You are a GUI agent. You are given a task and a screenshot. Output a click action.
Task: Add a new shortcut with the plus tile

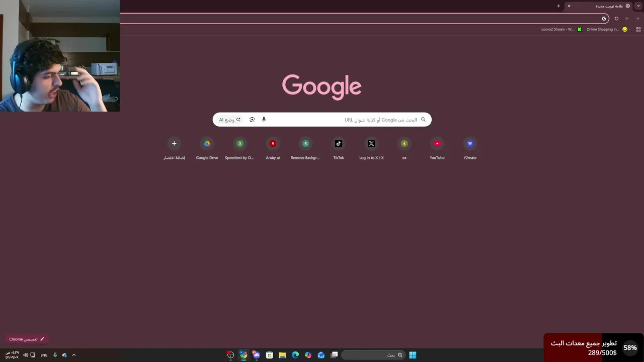pos(174,149)
